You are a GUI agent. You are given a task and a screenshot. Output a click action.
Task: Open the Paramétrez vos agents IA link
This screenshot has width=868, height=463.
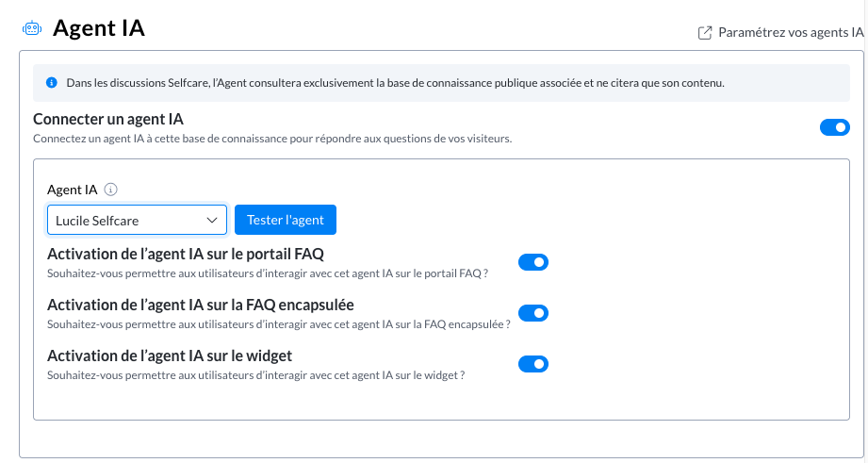tap(790, 32)
